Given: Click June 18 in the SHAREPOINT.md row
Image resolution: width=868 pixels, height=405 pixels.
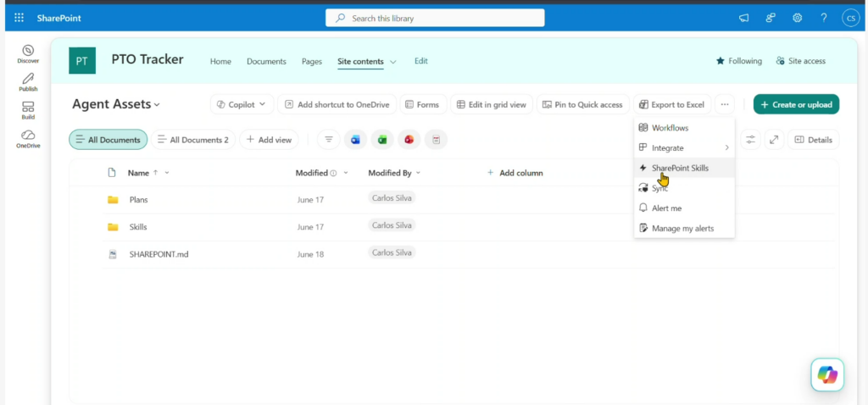Looking at the screenshot, I should (310, 254).
